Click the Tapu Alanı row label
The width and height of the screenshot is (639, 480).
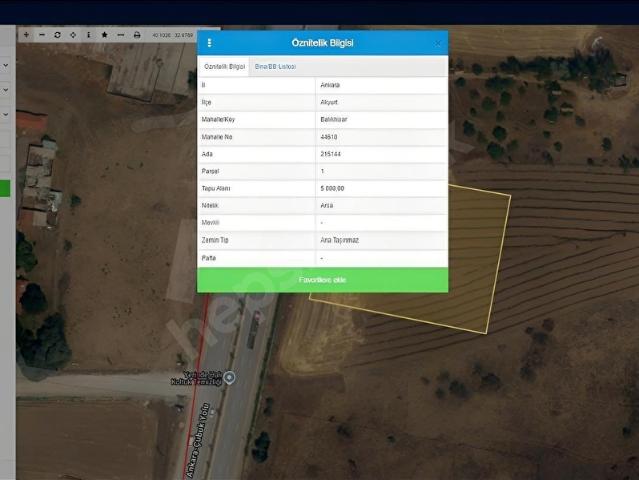tap(216, 188)
